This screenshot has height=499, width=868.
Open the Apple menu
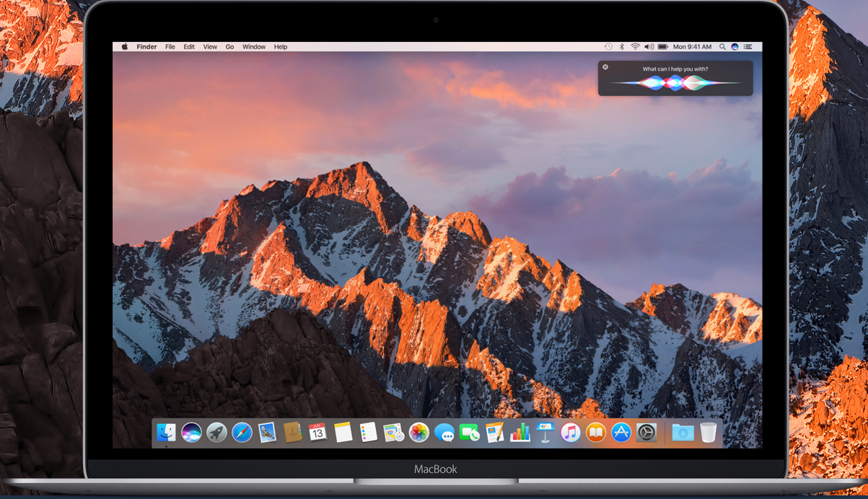[x=124, y=46]
